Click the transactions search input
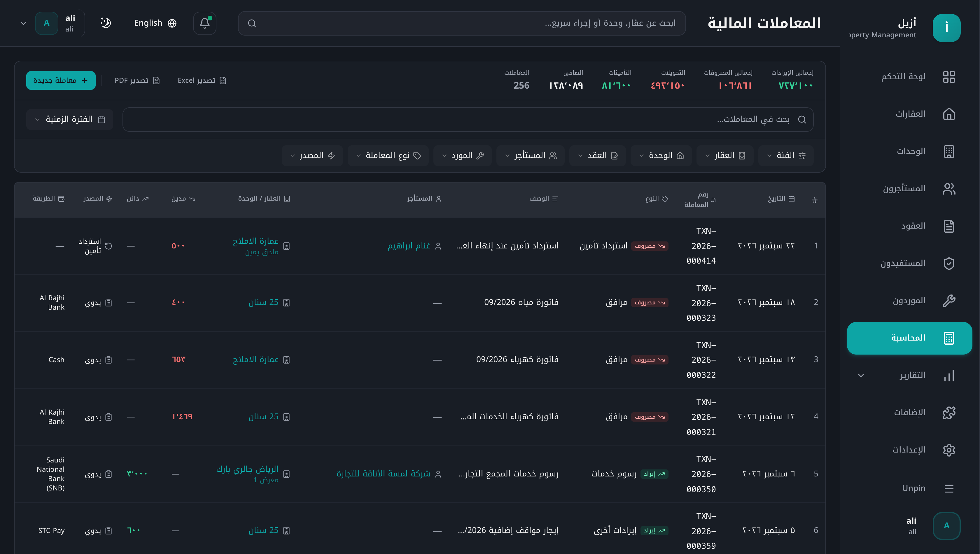This screenshot has height=554, width=980. pos(468,120)
